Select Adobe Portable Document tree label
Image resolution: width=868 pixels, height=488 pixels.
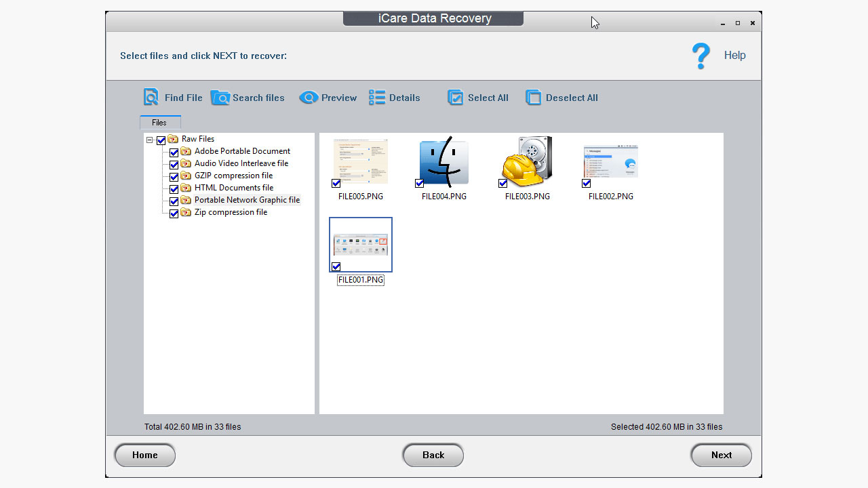[x=242, y=151]
